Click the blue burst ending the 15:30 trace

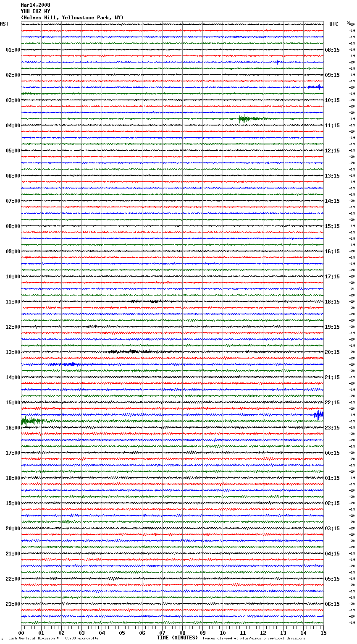[319, 415]
